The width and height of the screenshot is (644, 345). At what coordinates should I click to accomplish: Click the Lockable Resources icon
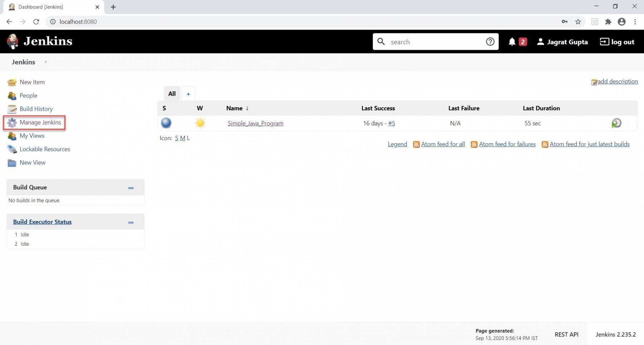pos(12,149)
